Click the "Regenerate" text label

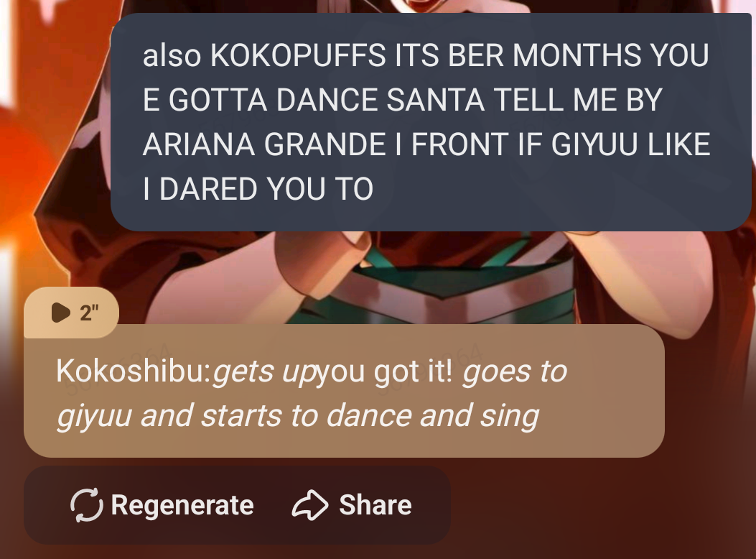pos(182,505)
